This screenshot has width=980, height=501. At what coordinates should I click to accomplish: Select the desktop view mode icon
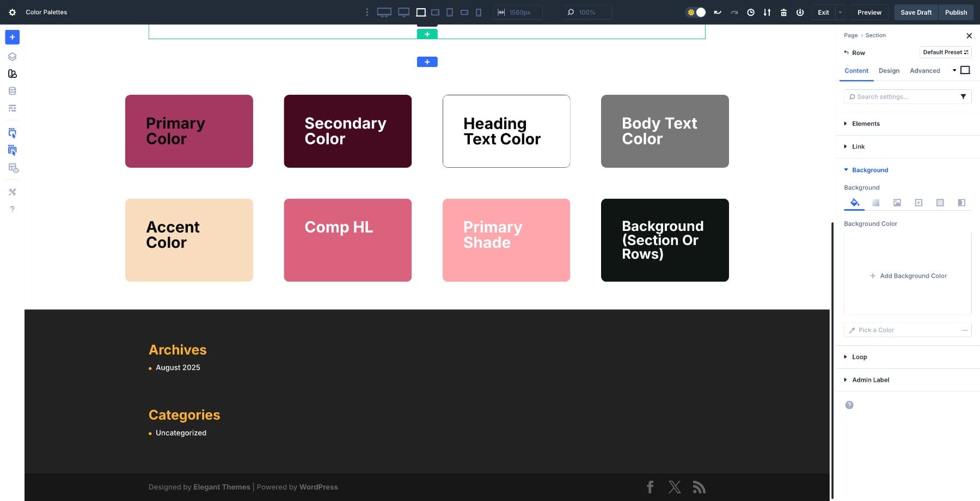click(403, 12)
